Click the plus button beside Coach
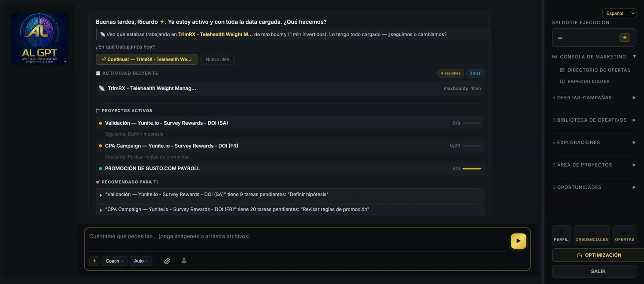Screen dimensions: 644x284 point(94,261)
